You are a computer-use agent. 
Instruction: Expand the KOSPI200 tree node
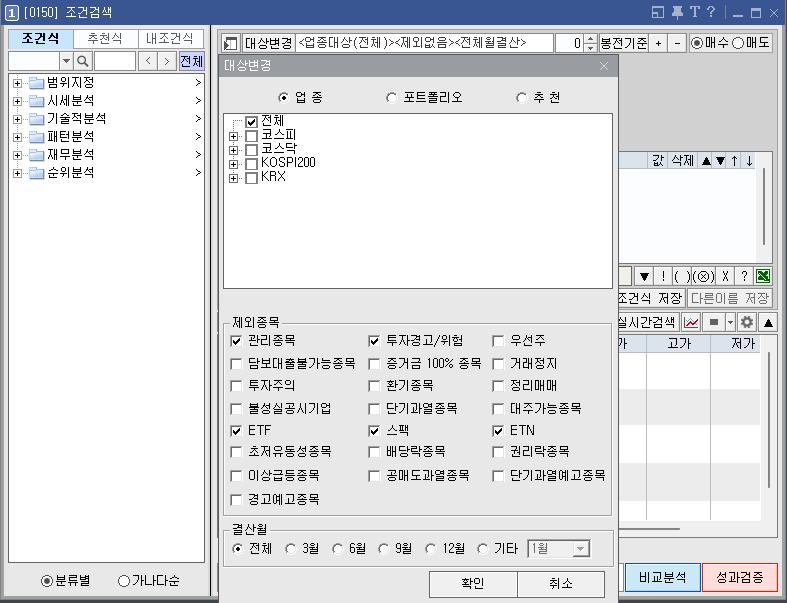click(233, 164)
